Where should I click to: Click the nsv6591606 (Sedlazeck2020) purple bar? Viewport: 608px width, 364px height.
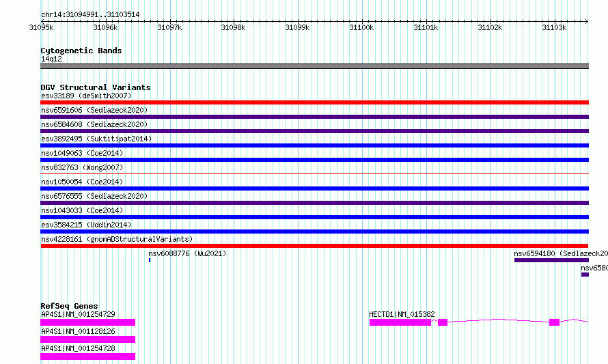(x=314, y=117)
